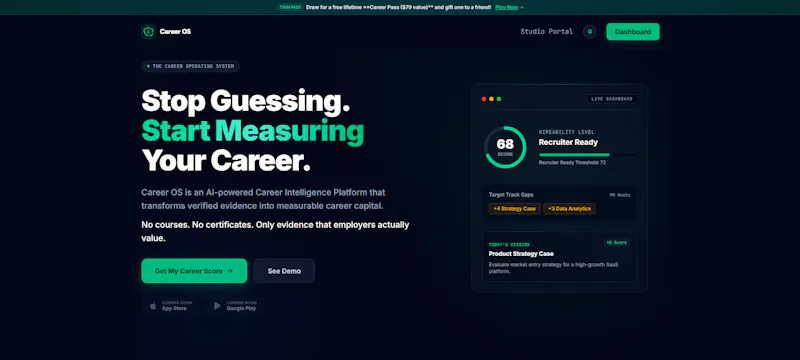Click the +5 Score badge
Screen dimensions: 800x360
[616, 243]
